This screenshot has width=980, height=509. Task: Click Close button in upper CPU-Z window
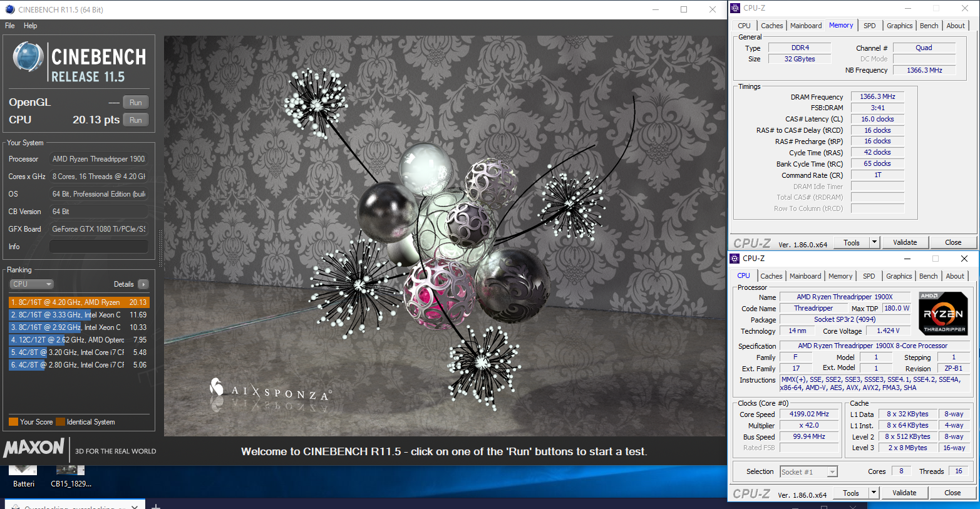(x=953, y=242)
